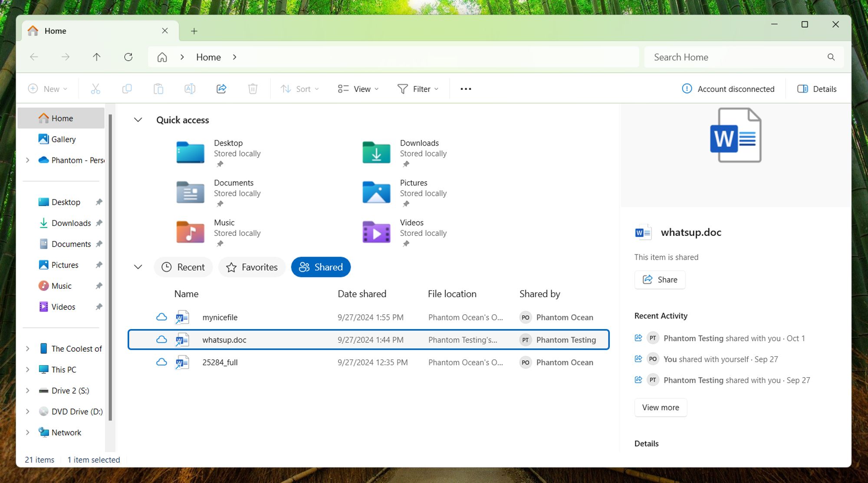Expand the Drive 2 (S:) tree node

[x=28, y=390]
